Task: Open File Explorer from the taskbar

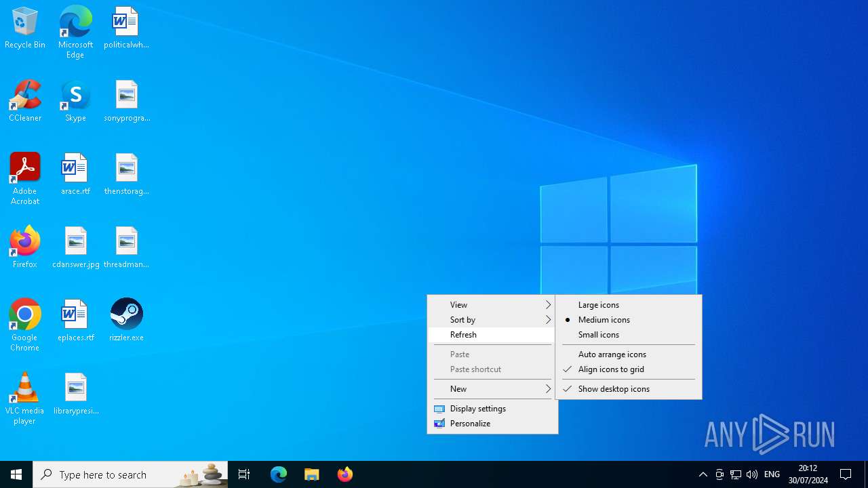Action: coord(312,474)
